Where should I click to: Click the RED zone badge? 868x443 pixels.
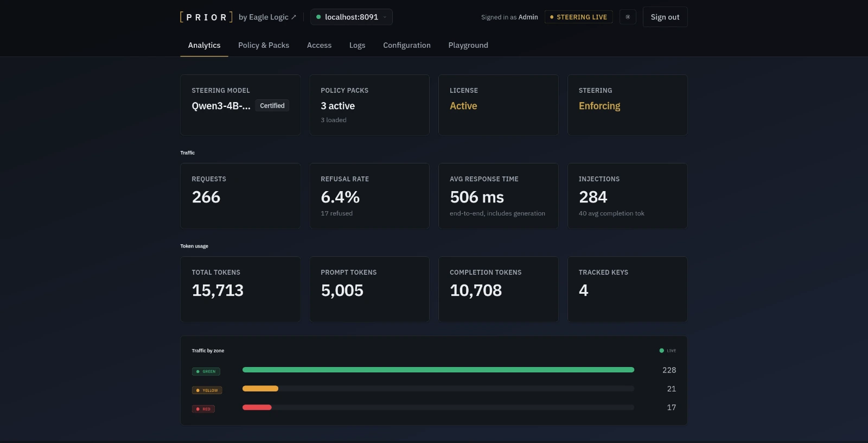click(203, 409)
